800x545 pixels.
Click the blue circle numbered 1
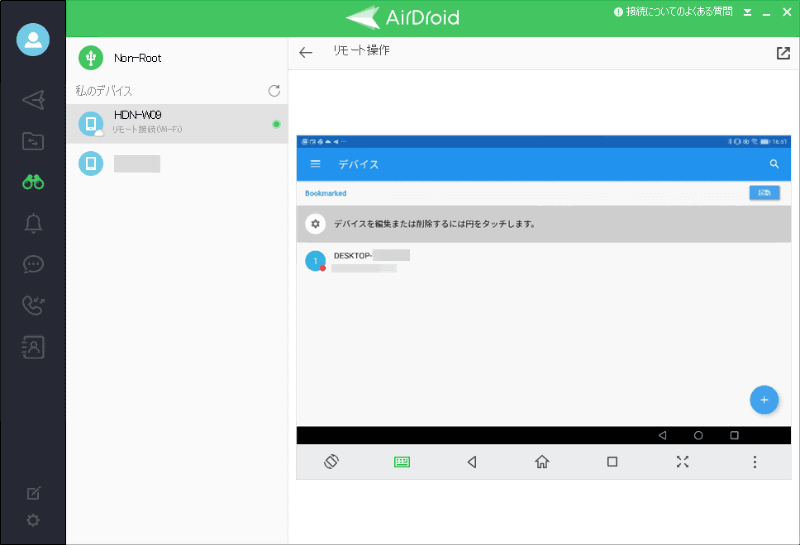pos(315,261)
